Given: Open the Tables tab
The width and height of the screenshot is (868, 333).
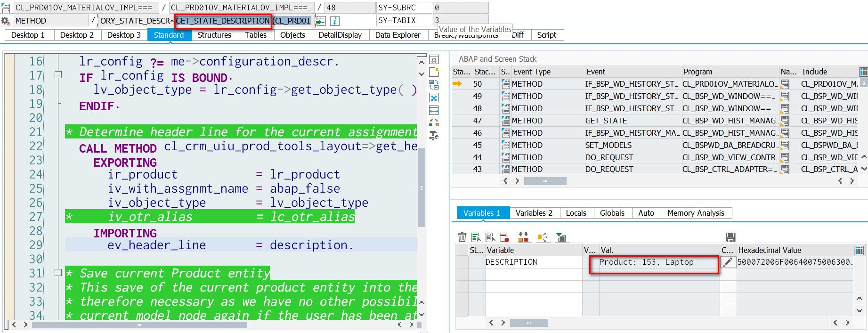Looking at the screenshot, I should coord(256,35).
